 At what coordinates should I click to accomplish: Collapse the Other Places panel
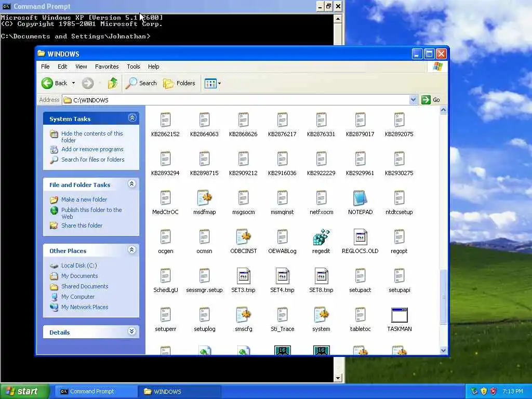131,250
